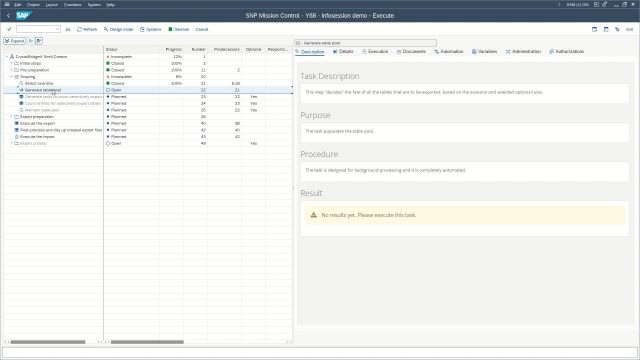Image resolution: width=640 pixels, height=360 pixels.
Task: Click the Execute the export task icon
Action: coord(17,123)
